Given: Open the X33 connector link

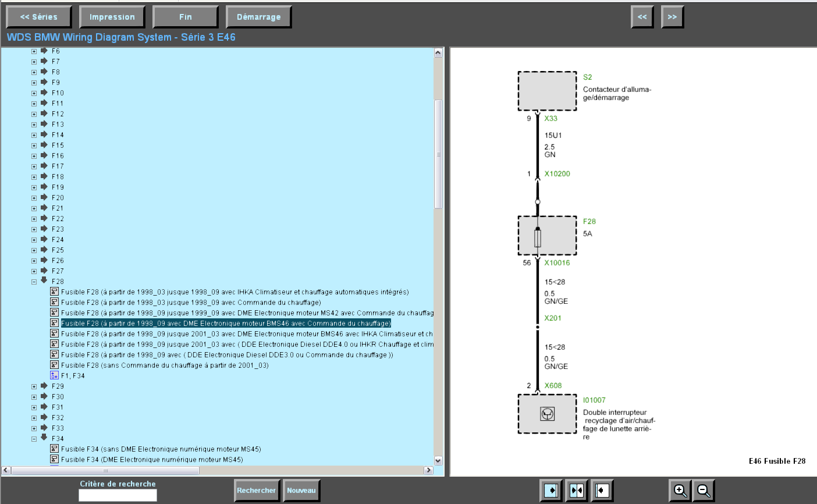Looking at the screenshot, I should click(551, 118).
